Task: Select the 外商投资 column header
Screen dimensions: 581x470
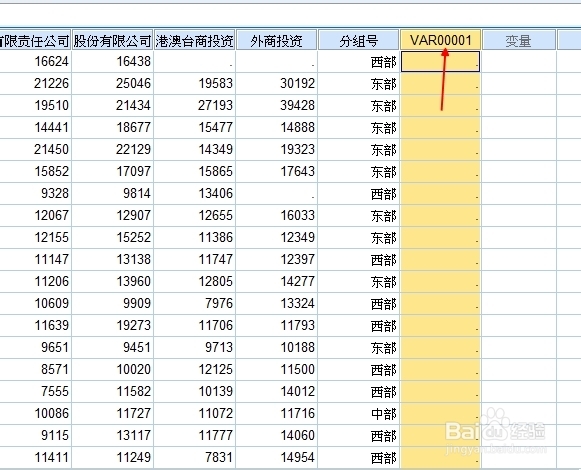Action: tap(276, 40)
